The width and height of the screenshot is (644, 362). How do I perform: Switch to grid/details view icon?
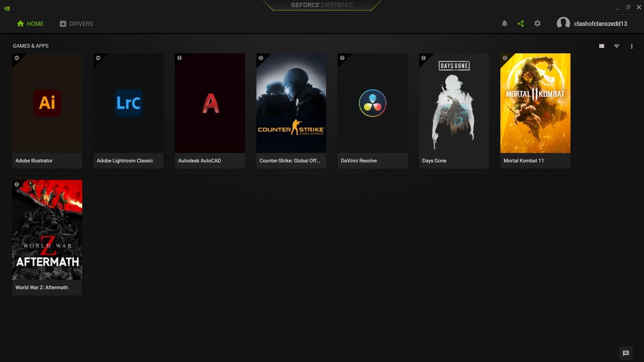click(601, 46)
